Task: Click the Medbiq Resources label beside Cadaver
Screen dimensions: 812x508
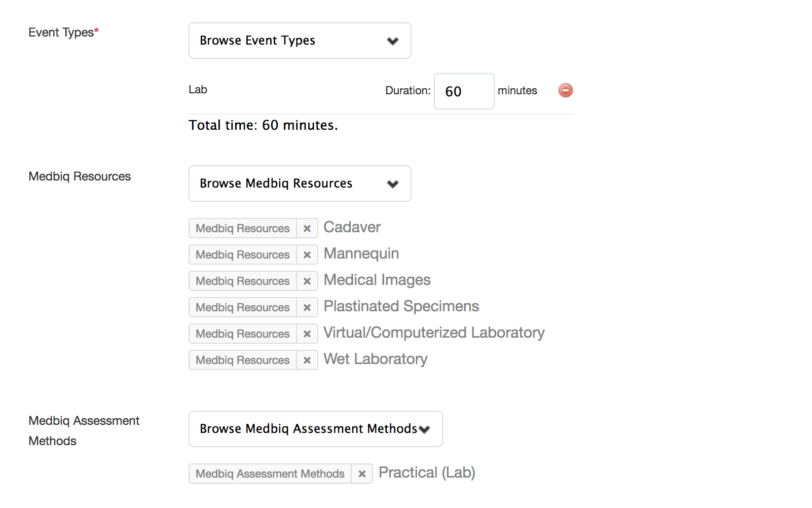Action: [243, 228]
